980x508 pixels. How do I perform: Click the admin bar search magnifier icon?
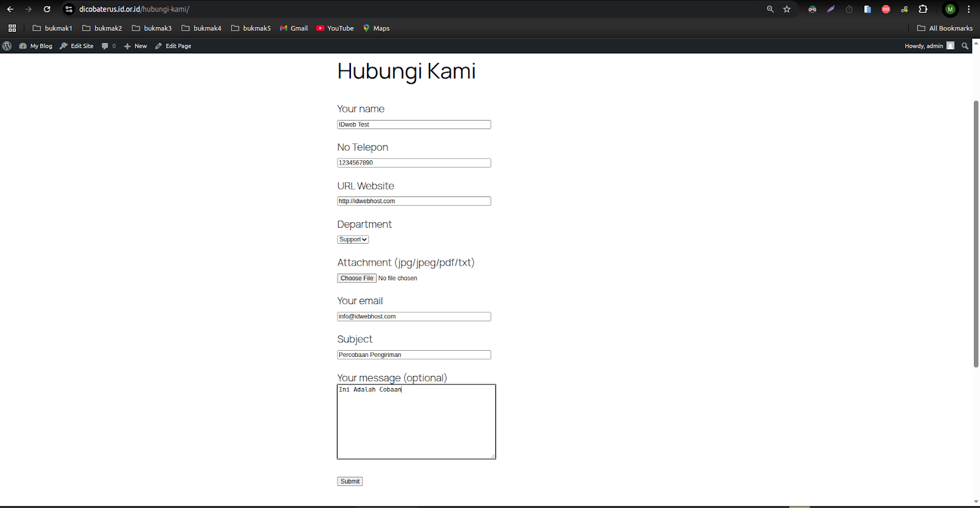tap(965, 46)
